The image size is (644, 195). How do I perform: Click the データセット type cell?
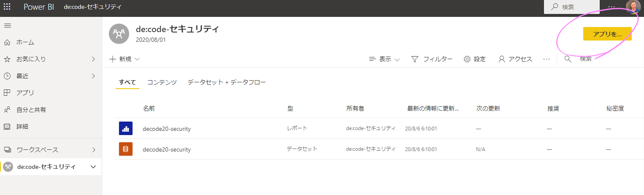302,149
